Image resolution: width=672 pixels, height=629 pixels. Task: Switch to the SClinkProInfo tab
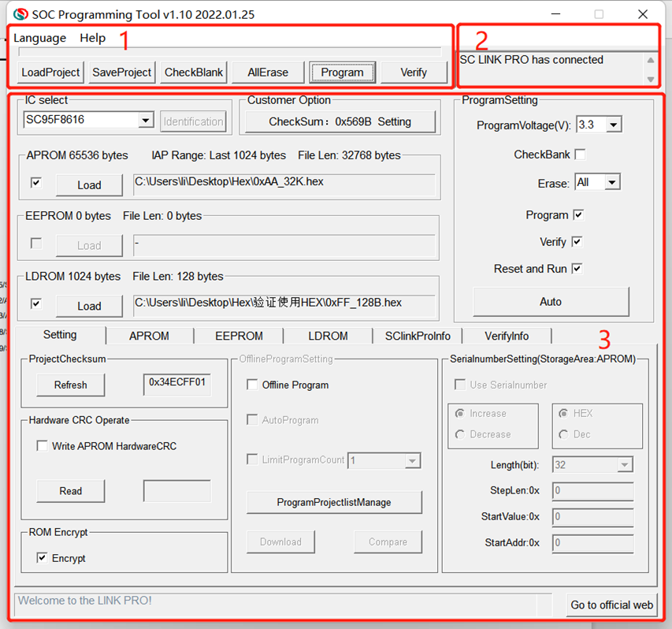pyautogui.click(x=418, y=336)
